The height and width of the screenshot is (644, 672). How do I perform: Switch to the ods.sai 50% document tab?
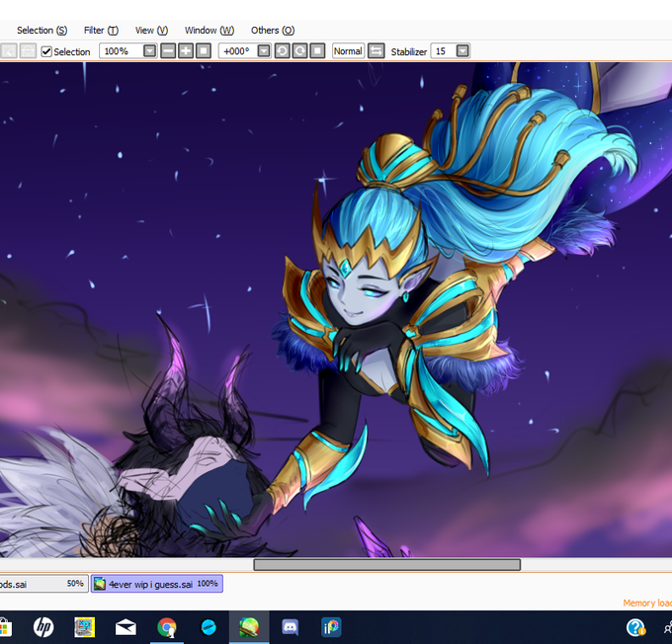[x=42, y=584]
